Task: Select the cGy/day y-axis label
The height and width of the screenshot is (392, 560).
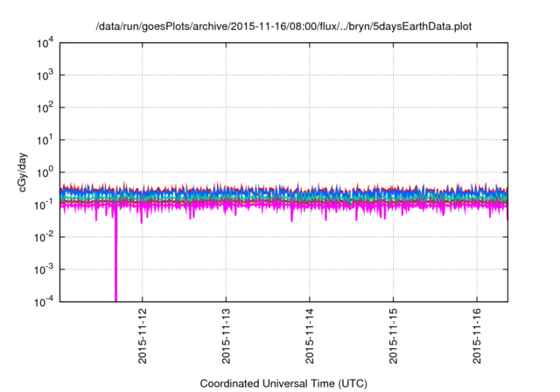Action: coord(23,172)
